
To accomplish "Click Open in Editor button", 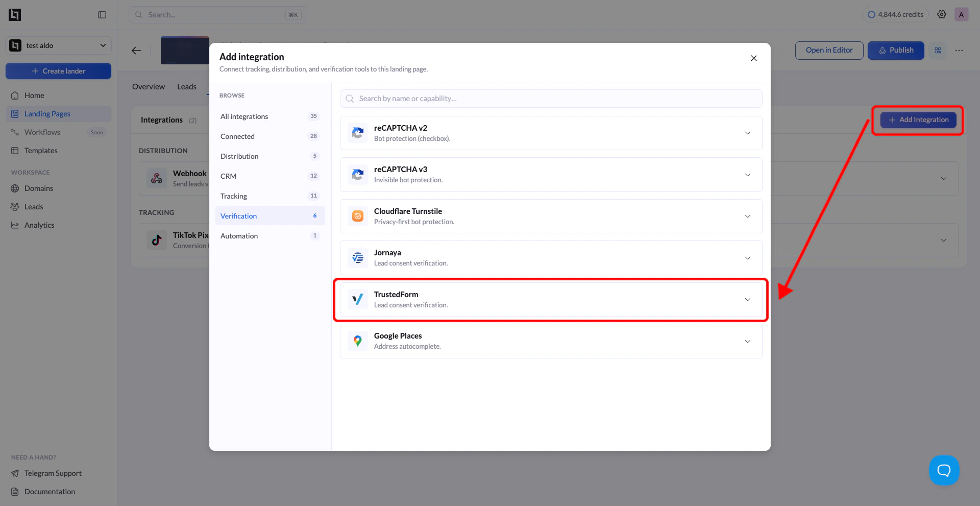I will (829, 50).
